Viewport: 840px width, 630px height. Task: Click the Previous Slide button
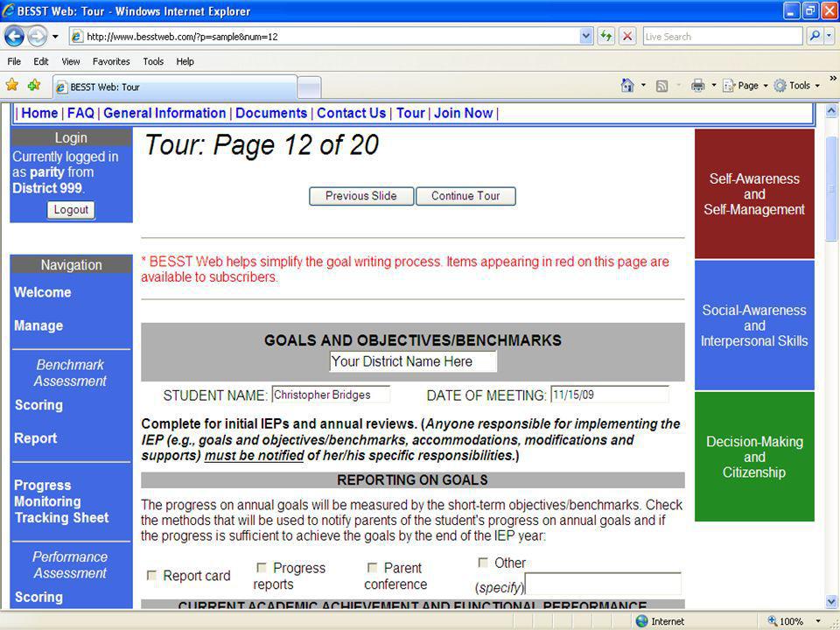(x=361, y=196)
